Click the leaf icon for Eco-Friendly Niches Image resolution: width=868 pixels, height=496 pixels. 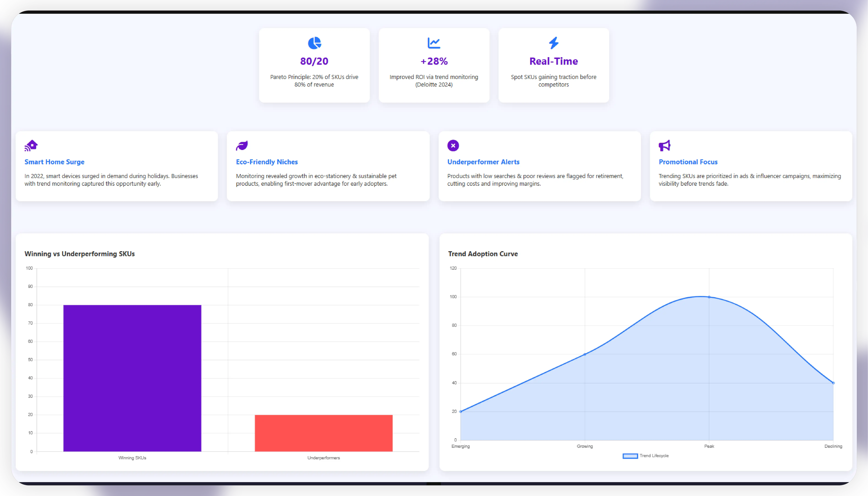tap(242, 145)
